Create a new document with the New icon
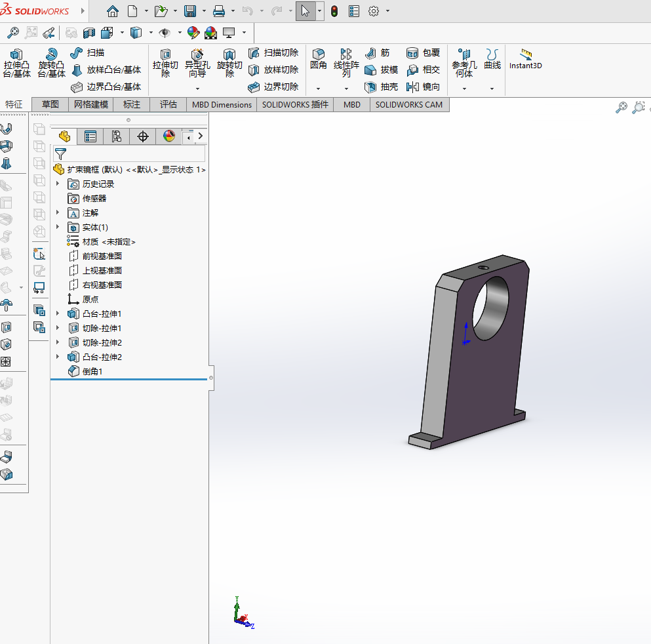 point(132,11)
